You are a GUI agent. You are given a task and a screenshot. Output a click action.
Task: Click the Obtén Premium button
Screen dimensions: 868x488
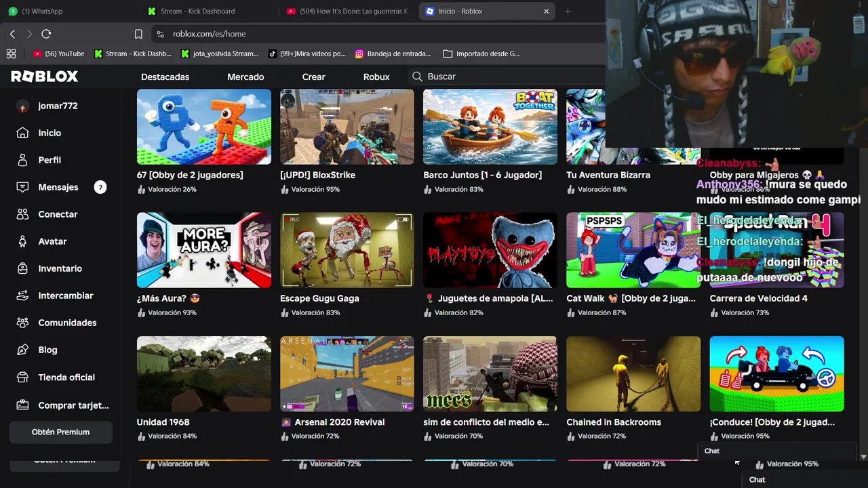[60, 432]
